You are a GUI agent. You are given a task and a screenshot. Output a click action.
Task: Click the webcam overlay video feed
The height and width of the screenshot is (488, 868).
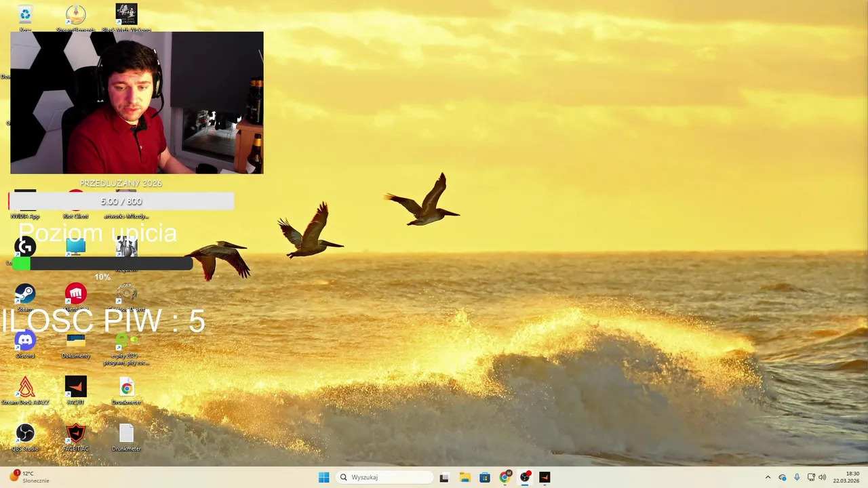tap(137, 102)
